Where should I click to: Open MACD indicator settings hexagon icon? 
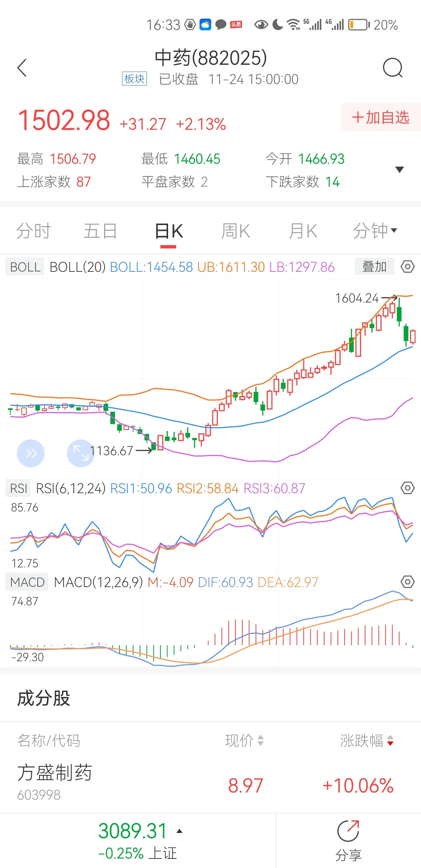[x=407, y=582]
